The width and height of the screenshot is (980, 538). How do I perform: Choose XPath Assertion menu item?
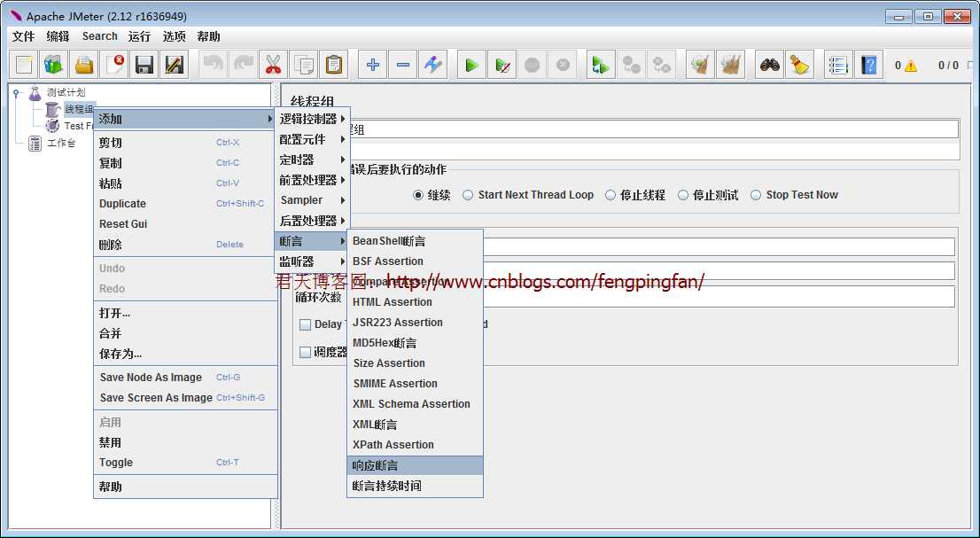tap(415, 445)
